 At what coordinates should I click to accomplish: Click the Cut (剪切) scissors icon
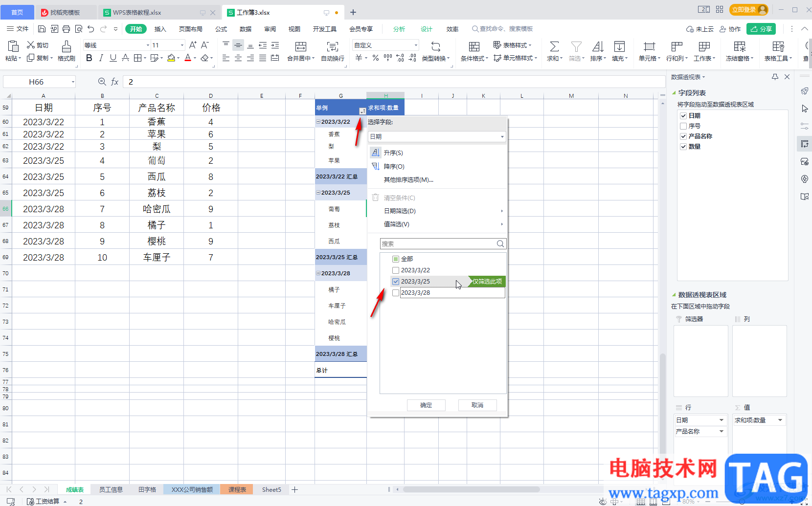(x=31, y=45)
